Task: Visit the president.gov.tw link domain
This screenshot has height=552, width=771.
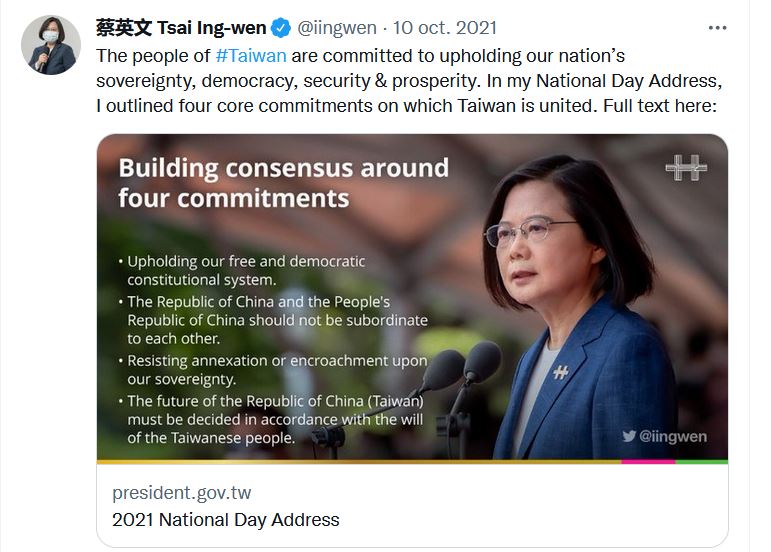Action: point(181,492)
